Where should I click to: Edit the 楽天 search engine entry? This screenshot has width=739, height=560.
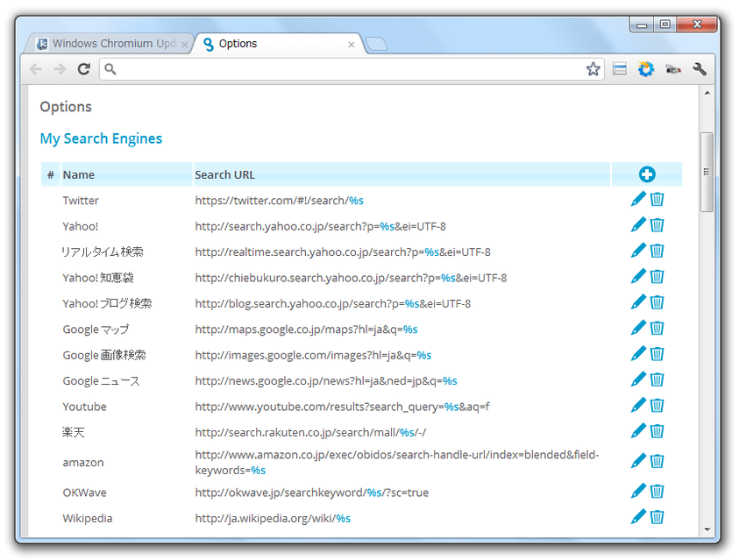click(x=638, y=431)
